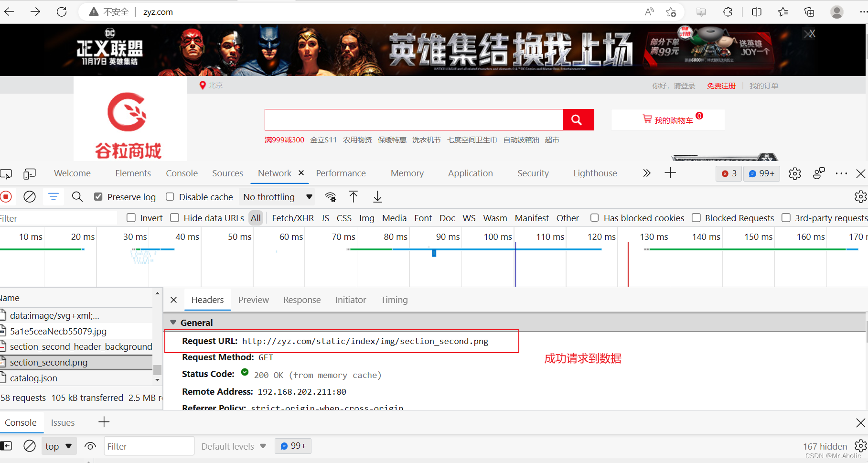Clear the network log

click(x=30, y=197)
